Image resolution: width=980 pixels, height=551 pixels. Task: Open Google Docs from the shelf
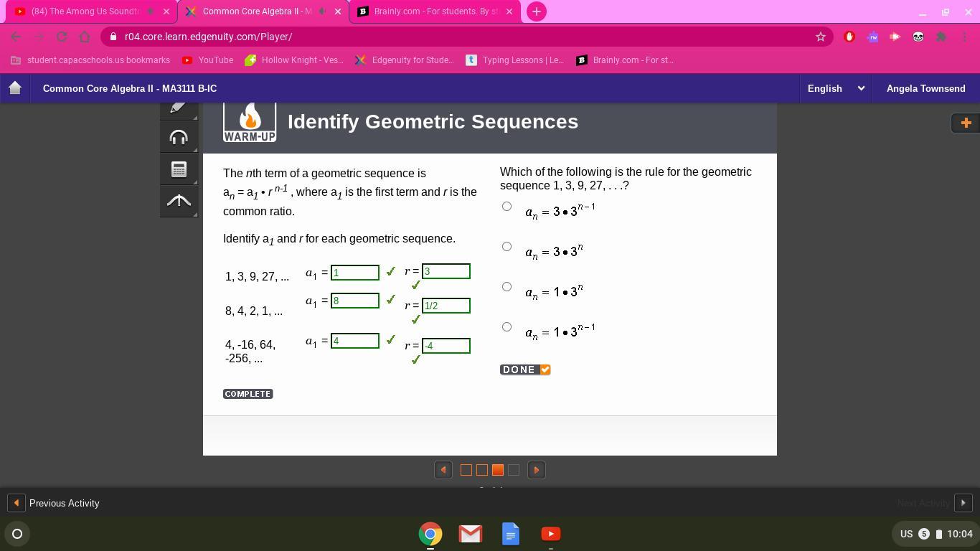tap(511, 534)
